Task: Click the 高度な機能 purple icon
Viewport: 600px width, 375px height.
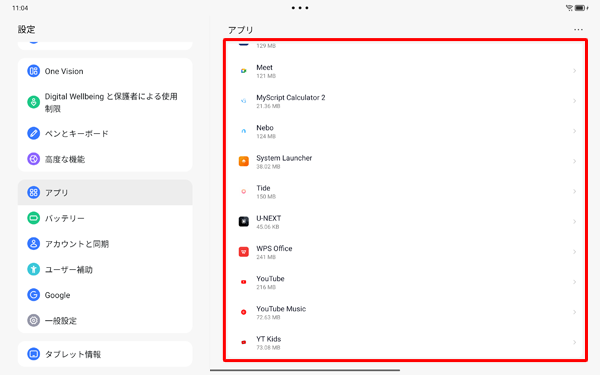Action: 33,159
